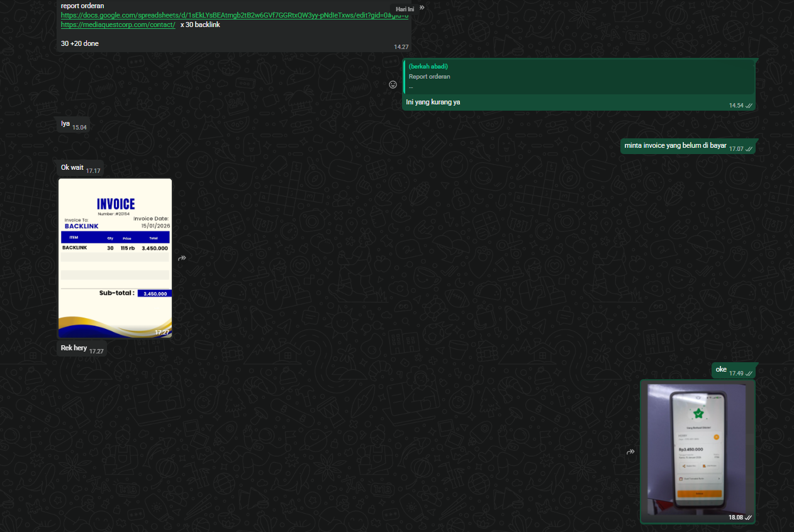Viewport: 794px width, 532px height.
Task: Click the read ticks on the payment photo
Action: 748,518
